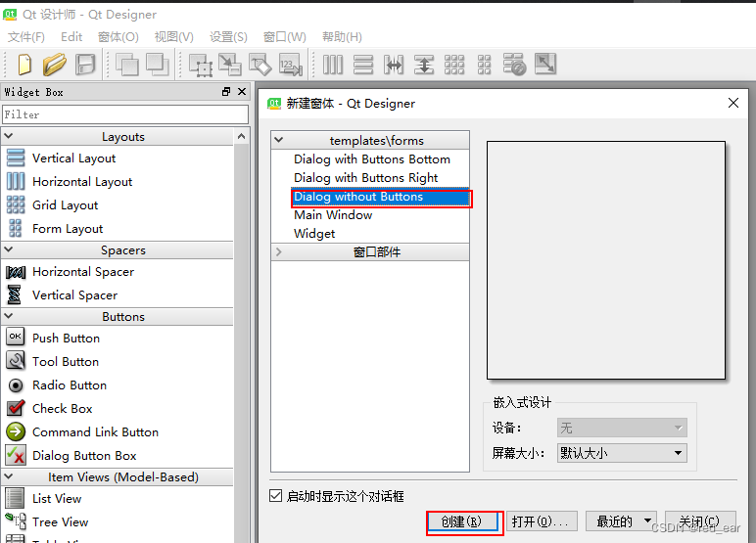
Task: Expand the 窗口部件 group
Action: click(x=279, y=252)
